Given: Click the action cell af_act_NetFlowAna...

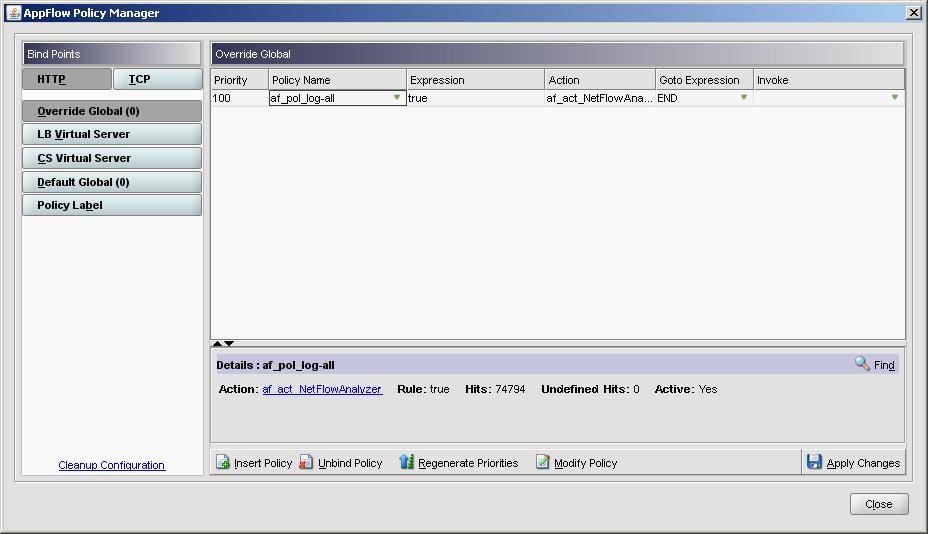Looking at the screenshot, I should pyautogui.click(x=600, y=98).
